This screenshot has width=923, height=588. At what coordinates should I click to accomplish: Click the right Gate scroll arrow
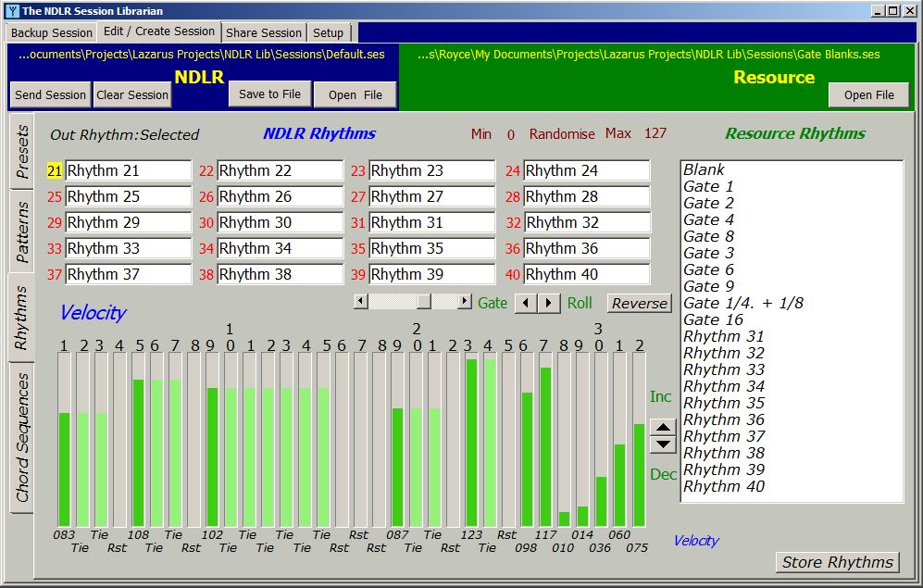pyautogui.click(x=465, y=302)
